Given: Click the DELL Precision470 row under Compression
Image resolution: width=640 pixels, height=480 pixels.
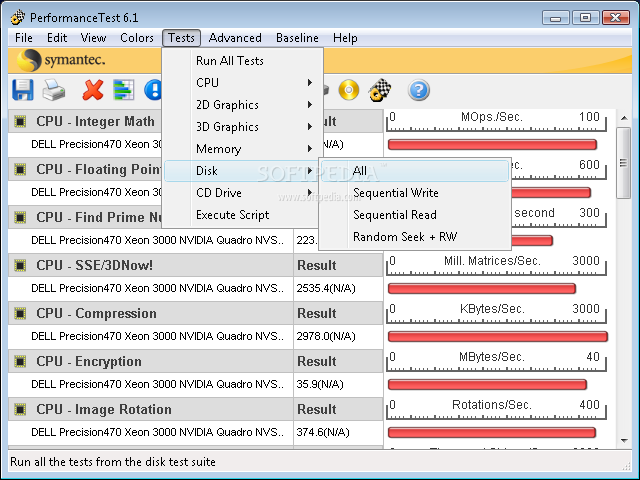Looking at the screenshot, I should [151, 336].
